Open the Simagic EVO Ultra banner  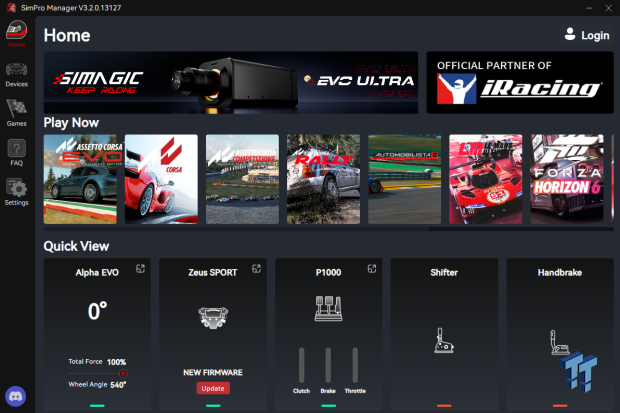click(231, 83)
